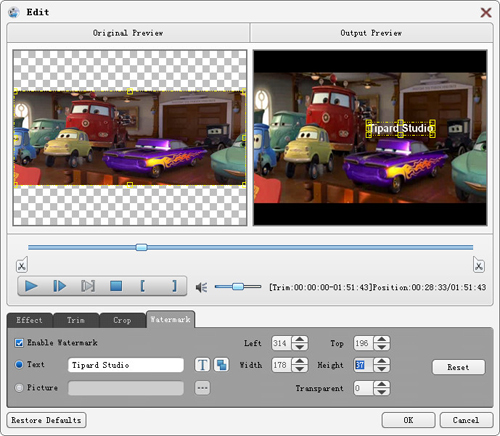Click the Picture path field
The image size is (500, 436).
coord(126,388)
